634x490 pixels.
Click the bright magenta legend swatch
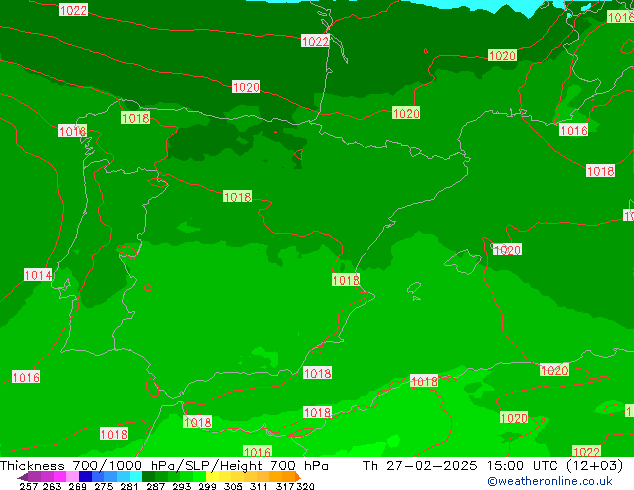click(x=60, y=476)
